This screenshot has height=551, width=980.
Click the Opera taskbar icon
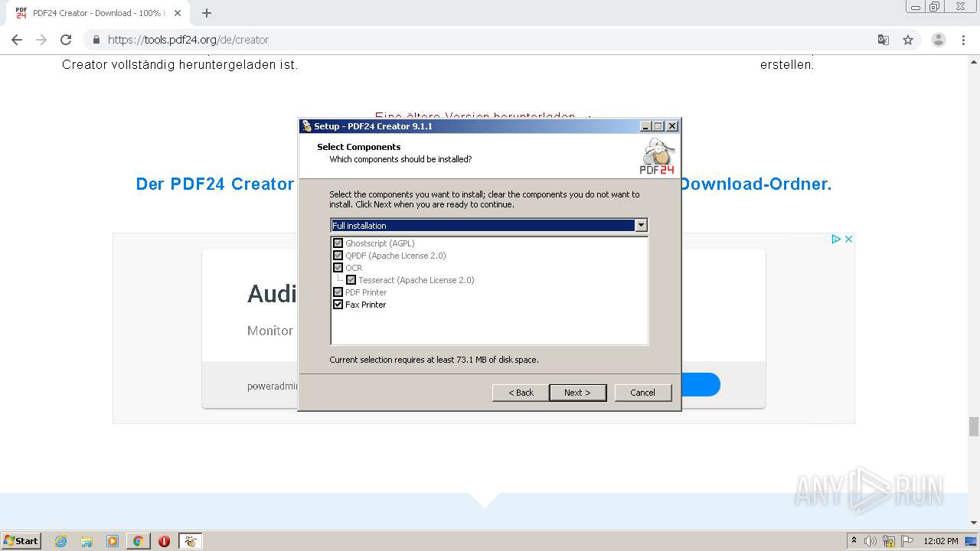164,541
